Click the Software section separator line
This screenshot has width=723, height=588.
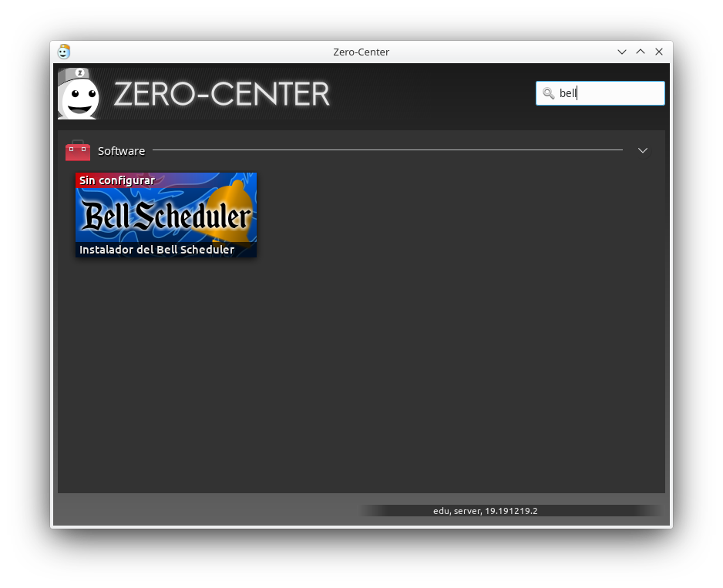pyautogui.click(x=385, y=150)
